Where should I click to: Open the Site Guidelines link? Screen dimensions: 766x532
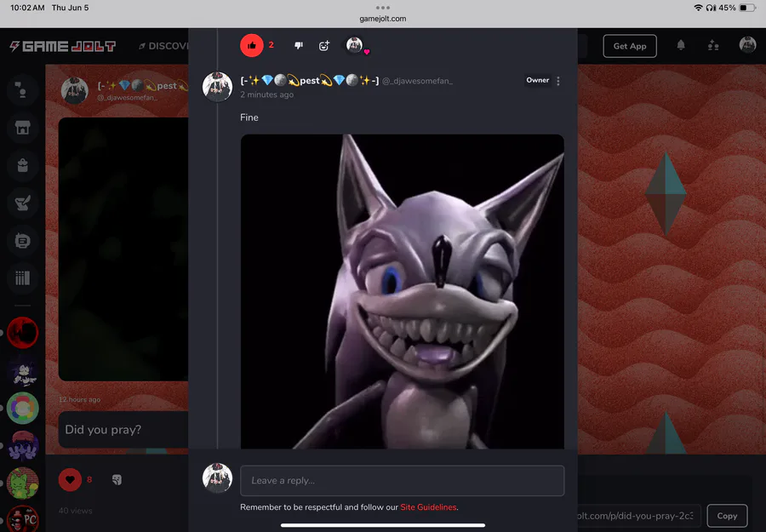click(428, 507)
